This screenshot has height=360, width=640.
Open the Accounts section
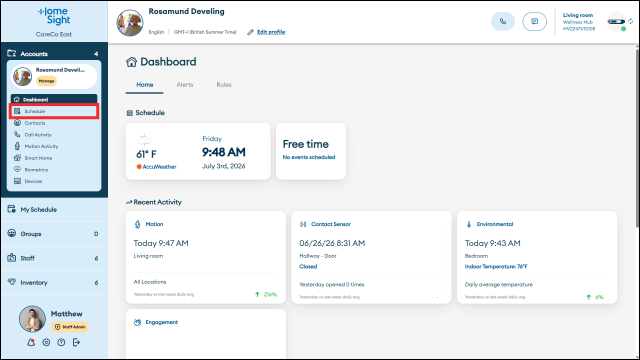tap(54, 53)
